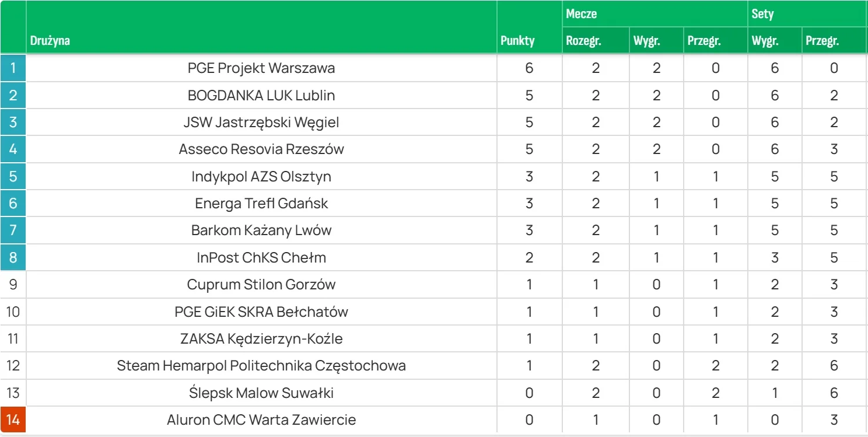Open BOGDANKA LUK Lublin team link

[261, 95]
